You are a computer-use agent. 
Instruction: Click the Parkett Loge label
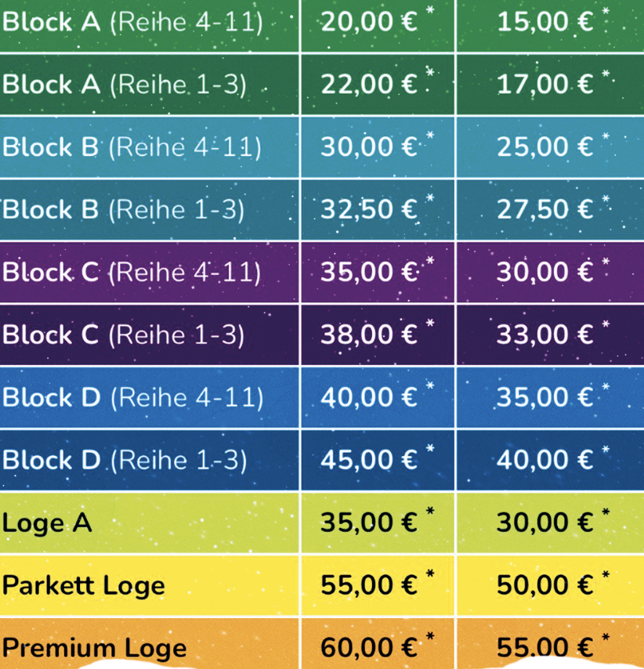point(84,585)
